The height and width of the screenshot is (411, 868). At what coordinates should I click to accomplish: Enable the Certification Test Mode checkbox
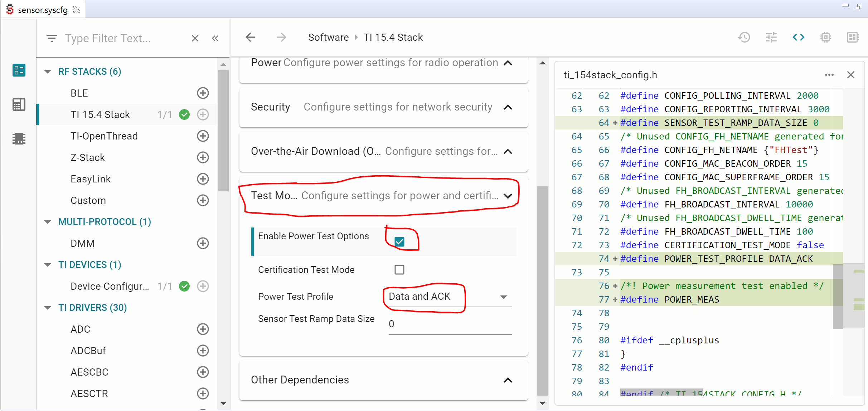click(x=399, y=270)
